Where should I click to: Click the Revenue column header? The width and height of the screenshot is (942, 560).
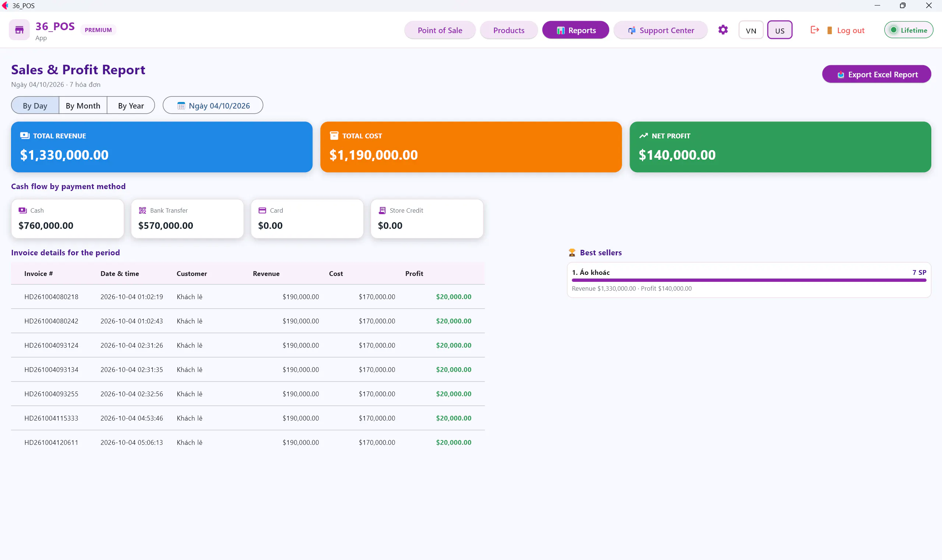coord(266,274)
